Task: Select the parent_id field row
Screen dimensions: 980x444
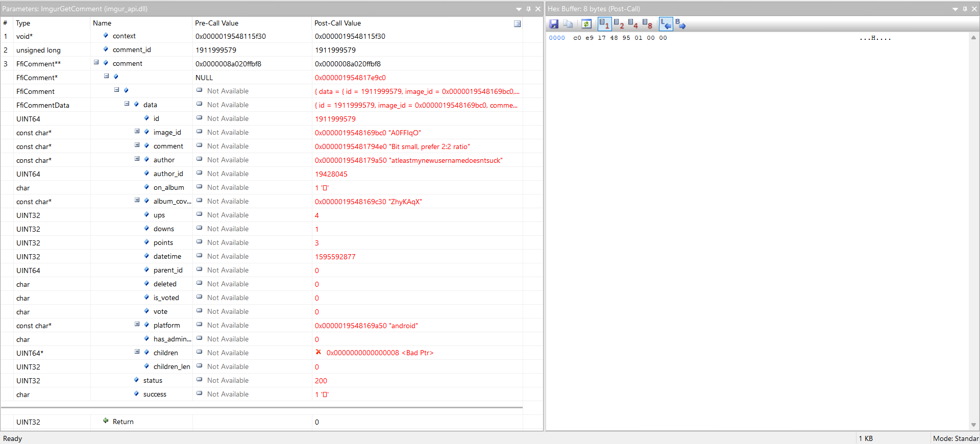Action: click(x=261, y=270)
